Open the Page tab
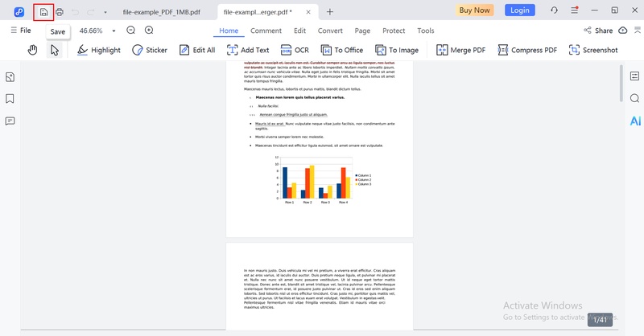 click(362, 31)
